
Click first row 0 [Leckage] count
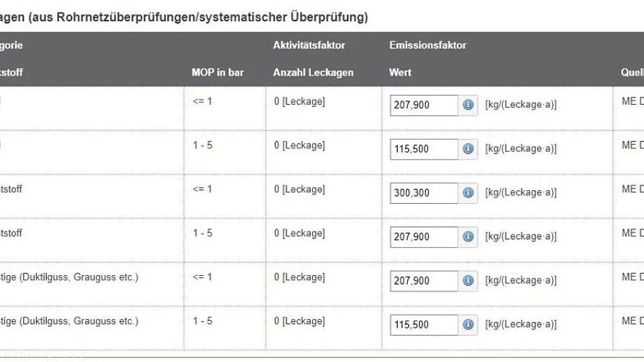299,102
